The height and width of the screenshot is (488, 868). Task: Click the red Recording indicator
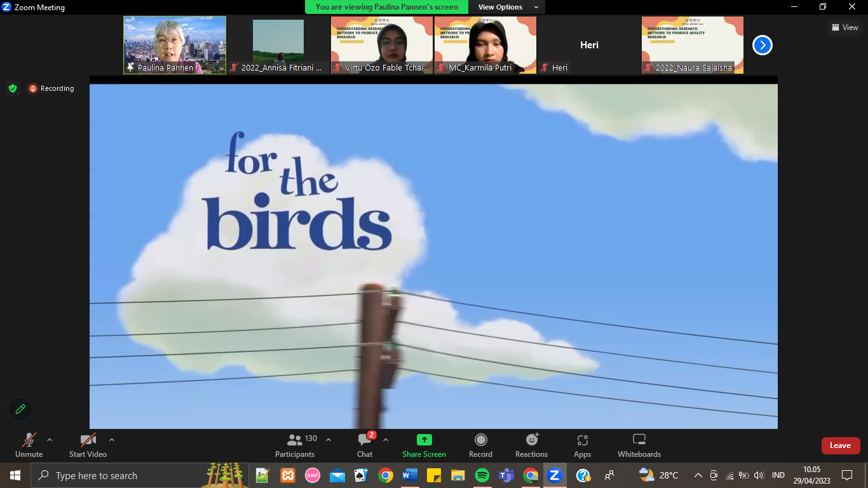click(51, 88)
